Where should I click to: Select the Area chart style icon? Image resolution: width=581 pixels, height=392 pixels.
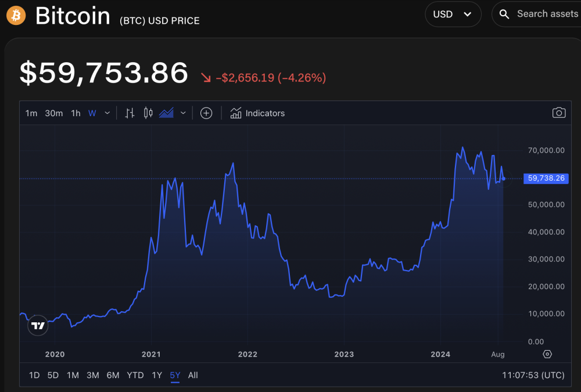(x=167, y=113)
